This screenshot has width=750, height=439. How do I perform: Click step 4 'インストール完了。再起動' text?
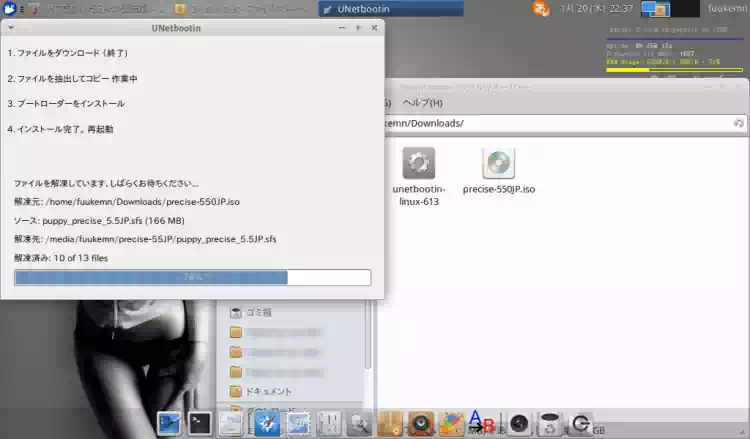pos(60,129)
